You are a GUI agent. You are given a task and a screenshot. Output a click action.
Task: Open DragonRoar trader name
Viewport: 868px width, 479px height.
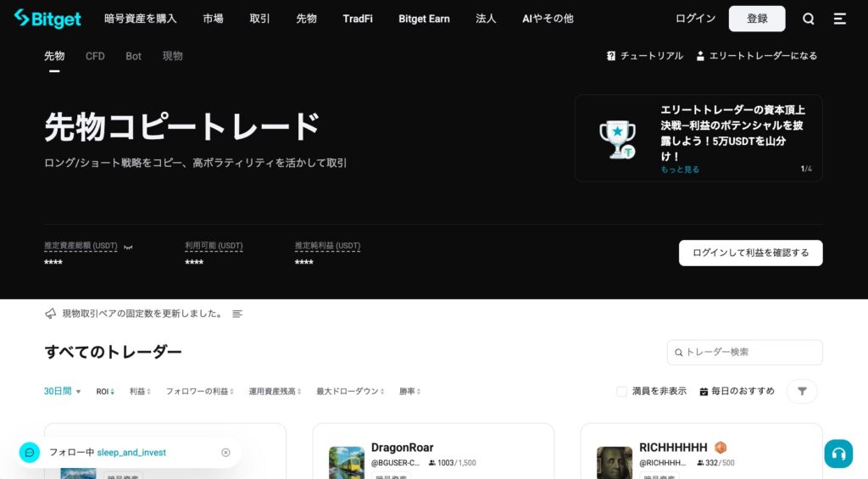pyautogui.click(x=403, y=448)
